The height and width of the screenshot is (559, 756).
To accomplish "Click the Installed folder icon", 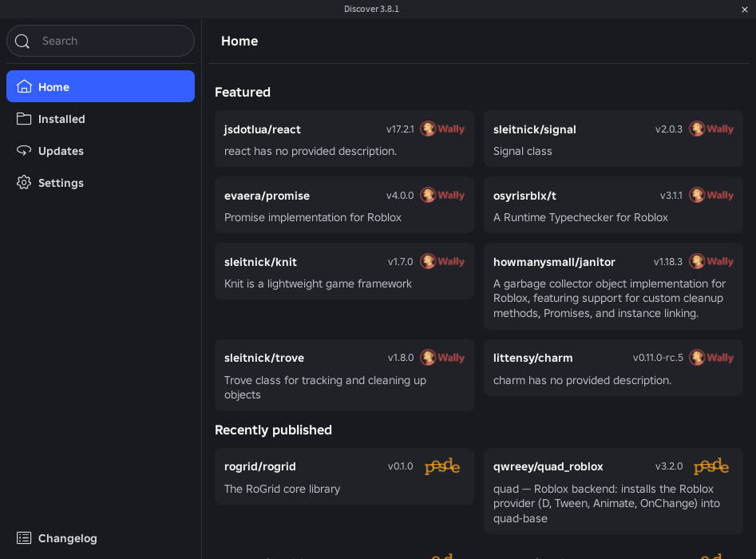I will pyautogui.click(x=24, y=119).
